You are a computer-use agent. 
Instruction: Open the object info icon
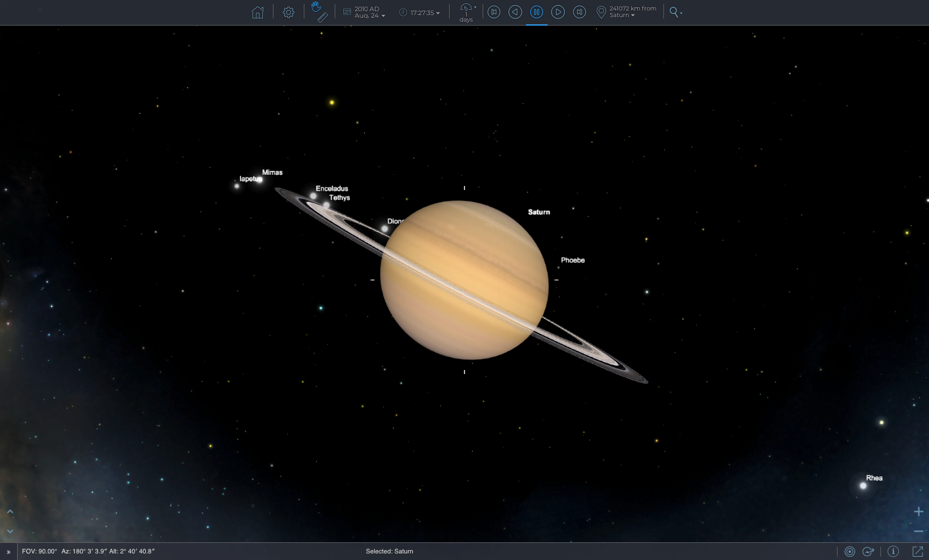(x=893, y=551)
